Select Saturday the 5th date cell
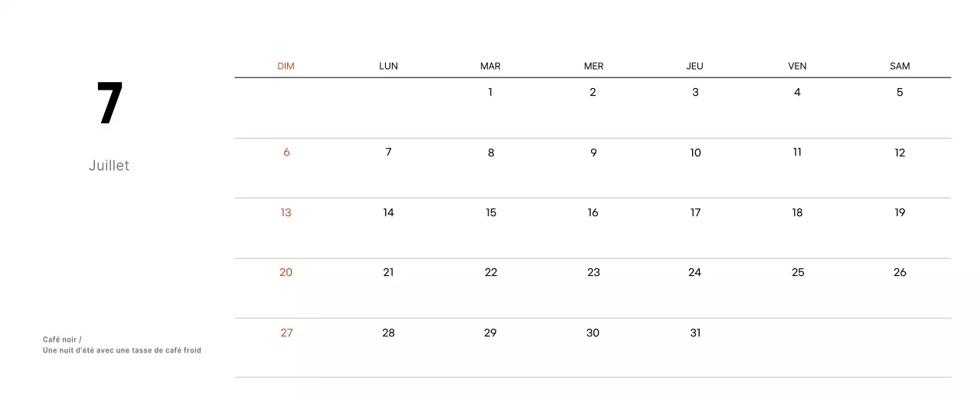Viewport: 980px width, 400px height. [x=900, y=92]
